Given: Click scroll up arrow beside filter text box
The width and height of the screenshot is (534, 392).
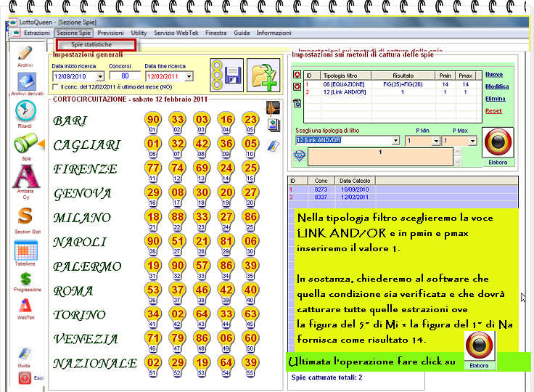Looking at the screenshot, I should pyautogui.click(x=458, y=151).
